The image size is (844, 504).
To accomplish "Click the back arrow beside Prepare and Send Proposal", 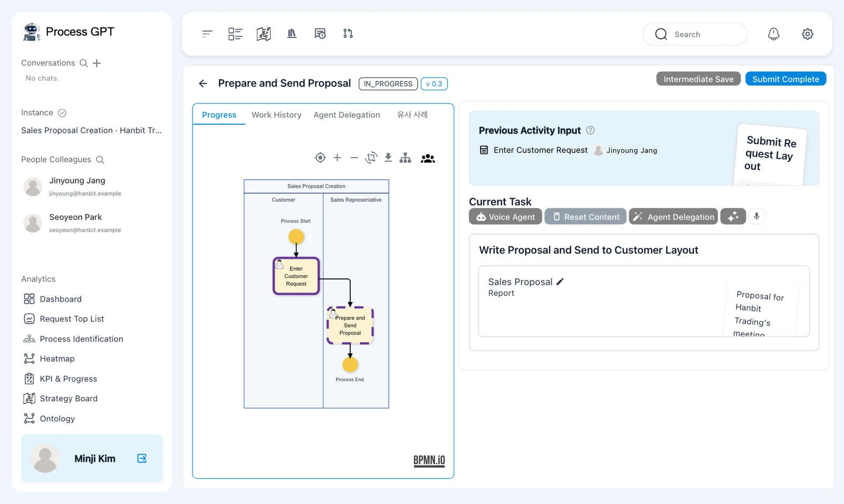I will (x=203, y=83).
